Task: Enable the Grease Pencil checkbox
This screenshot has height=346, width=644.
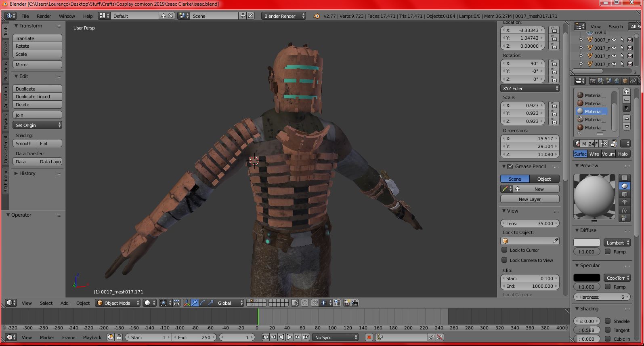Action: click(510, 166)
